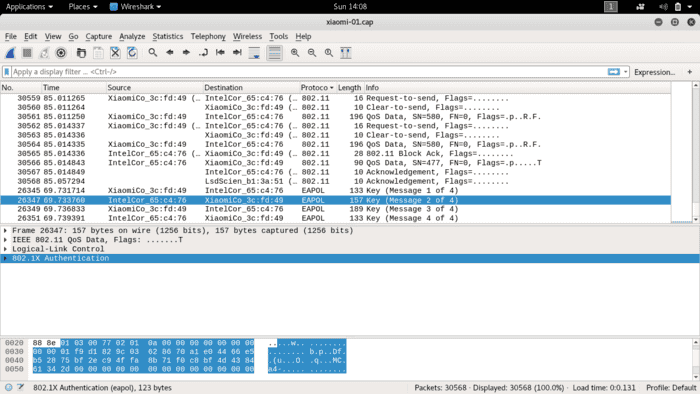Toggle auto-scroll during live capture
This screenshot has height=394, width=700.
[254, 53]
